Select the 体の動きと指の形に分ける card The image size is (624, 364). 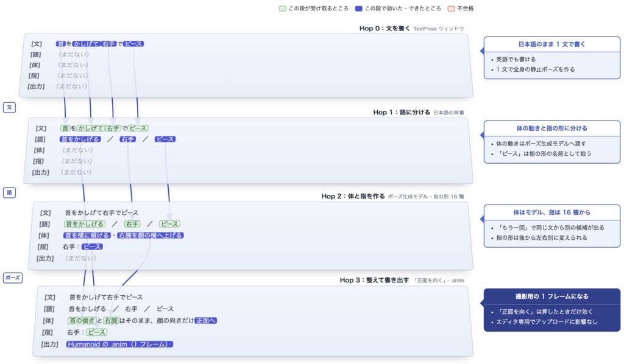click(551, 142)
